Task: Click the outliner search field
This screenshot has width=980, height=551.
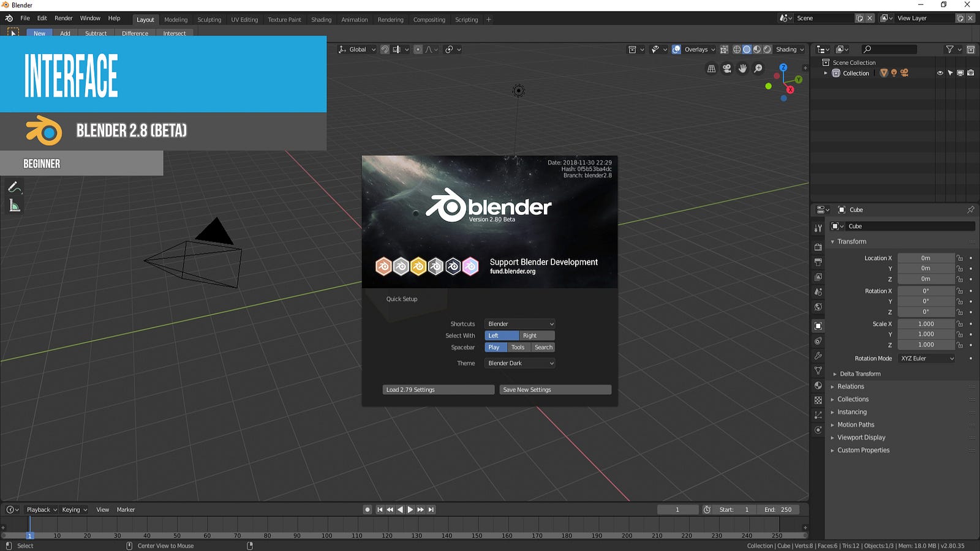Action: (889, 50)
